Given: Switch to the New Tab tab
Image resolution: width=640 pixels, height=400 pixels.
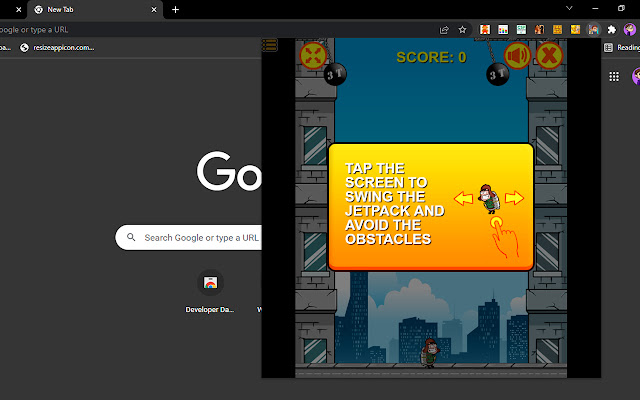Looking at the screenshot, I should coord(90,9).
